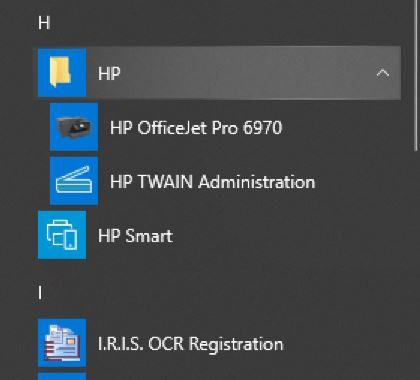Open the letter H section header
Viewport: 420px width, 380px height.
pos(44,23)
